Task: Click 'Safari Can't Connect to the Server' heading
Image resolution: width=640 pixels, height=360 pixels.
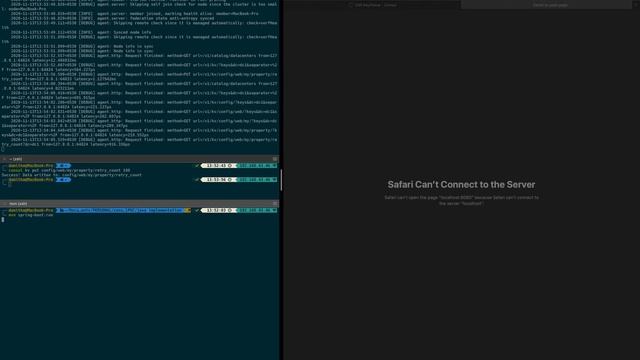Action: tap(461, 184)
